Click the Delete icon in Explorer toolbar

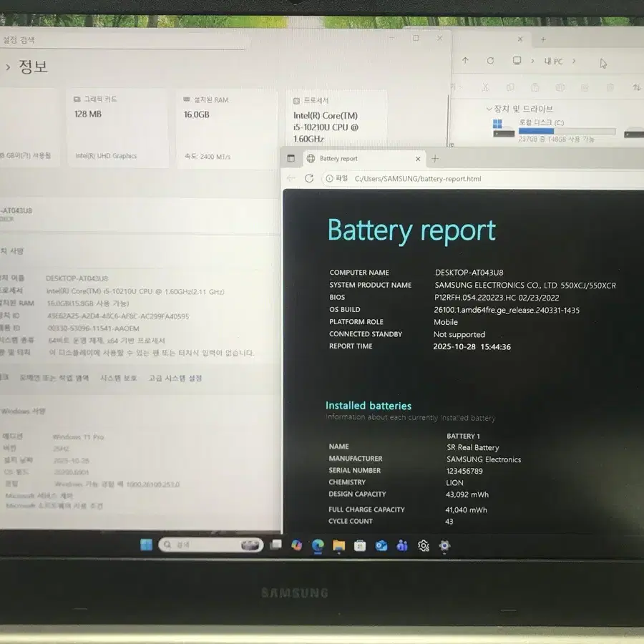tap(610, 87)
